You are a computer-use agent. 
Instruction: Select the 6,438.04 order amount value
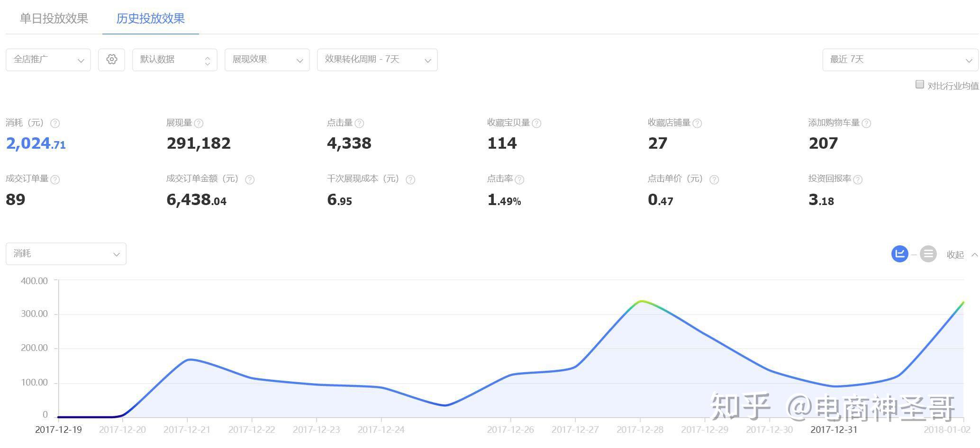point(197,200)
